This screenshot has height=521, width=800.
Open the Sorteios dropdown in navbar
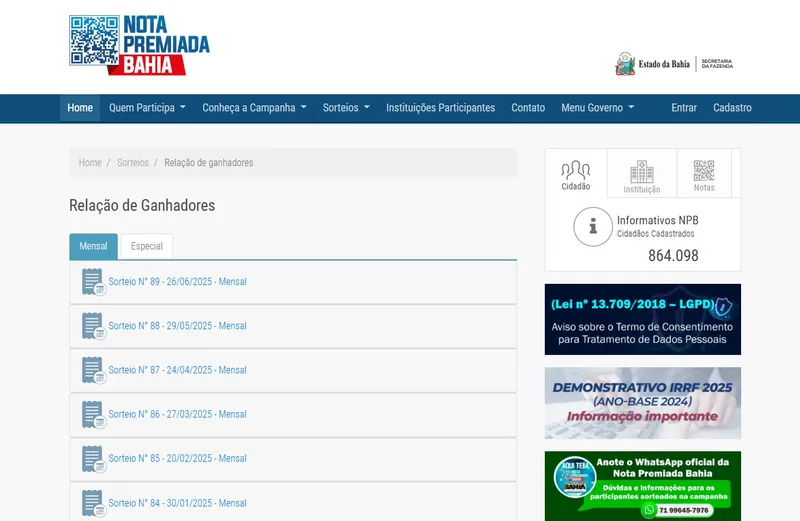point(346,108)
